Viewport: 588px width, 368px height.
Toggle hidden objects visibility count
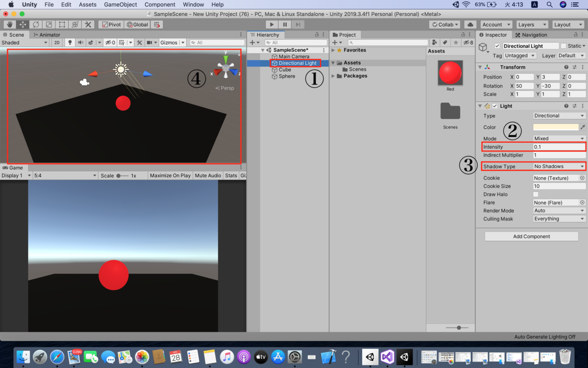[110, 43]
